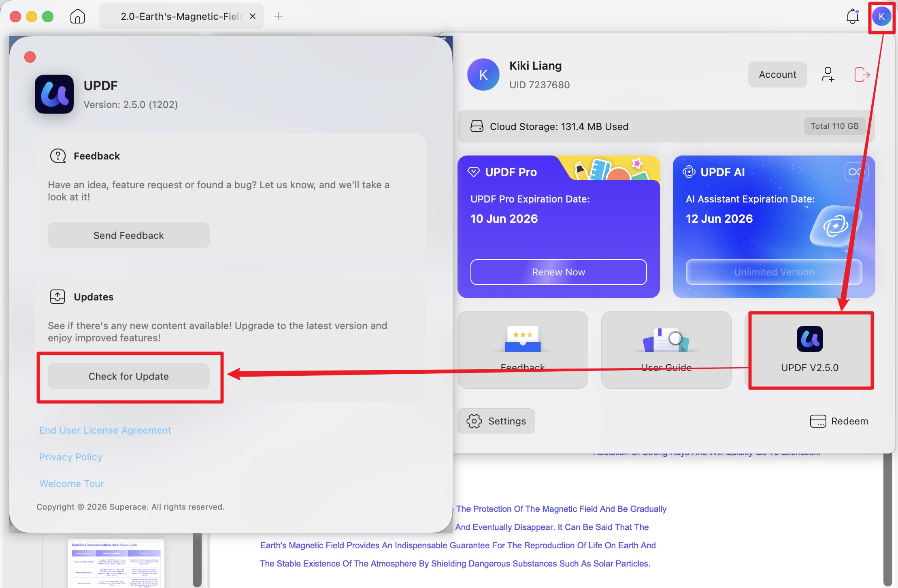
Task: Click the thumbnail sidebar scrollbar
Action: coord(197,560)
